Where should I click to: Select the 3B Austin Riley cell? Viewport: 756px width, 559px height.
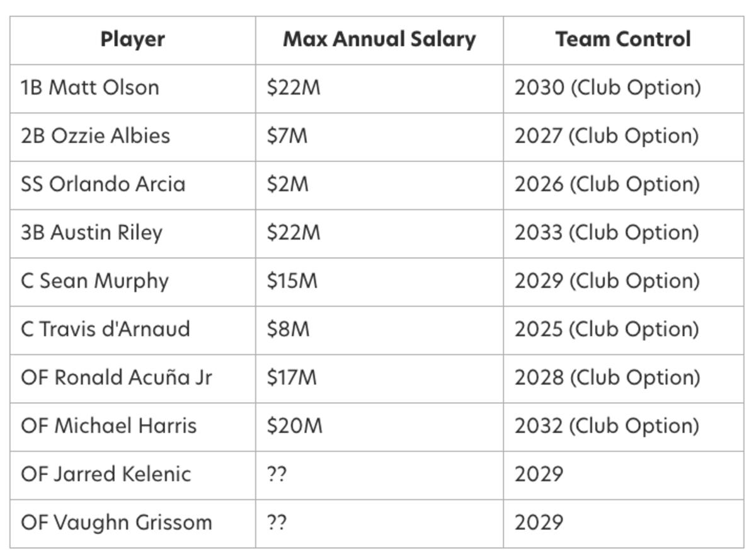91,233
